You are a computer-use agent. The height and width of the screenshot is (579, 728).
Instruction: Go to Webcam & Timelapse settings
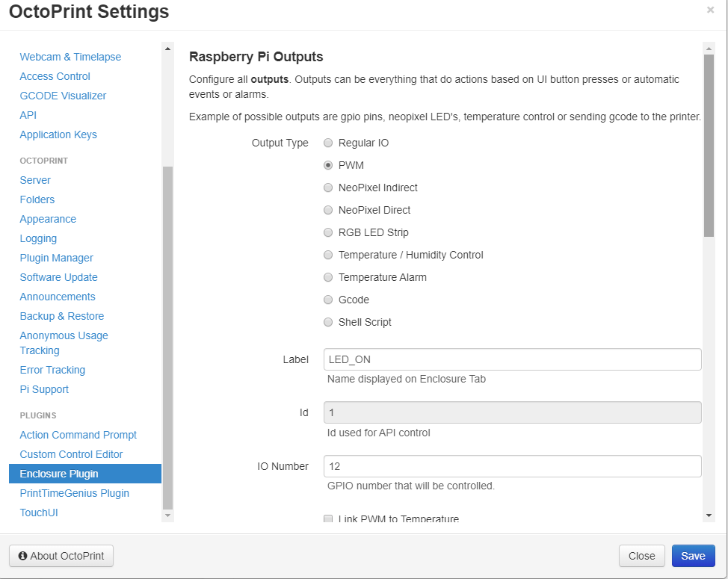(x=70, y=57)
